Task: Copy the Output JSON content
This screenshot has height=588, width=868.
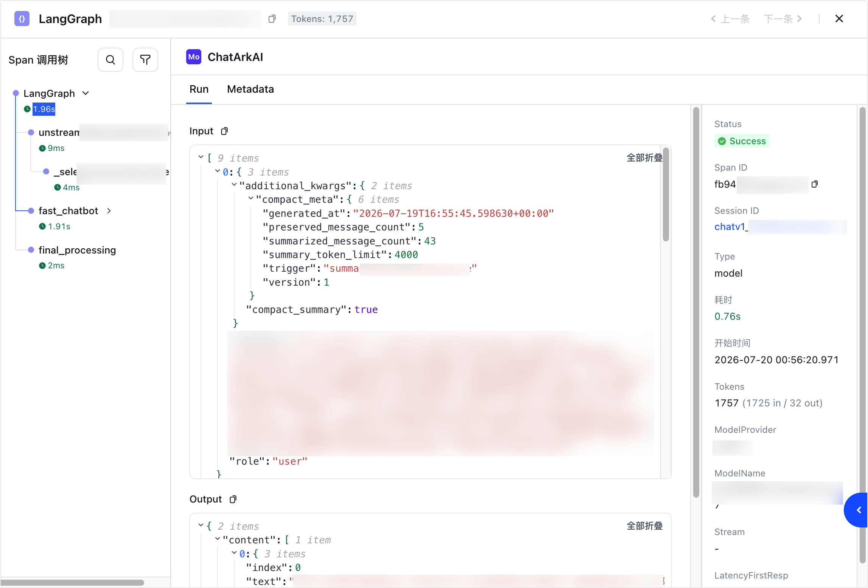Action: click(x=233, y=499)
